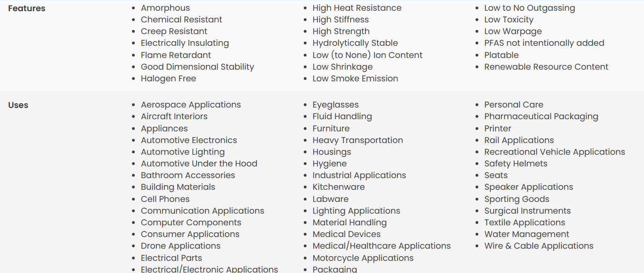
Task: Click Low Smoke Emission feature
Action: 355,79
